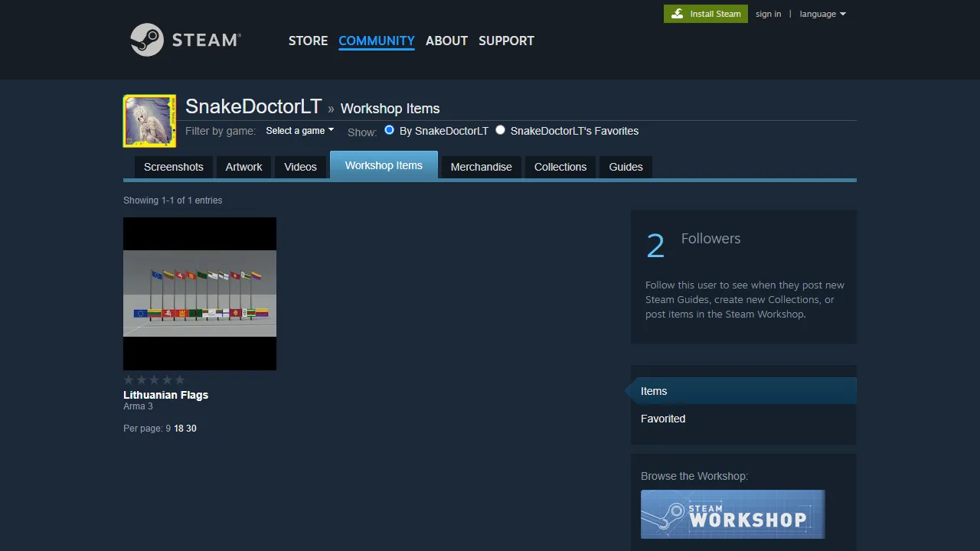Select the By SnakeDoctorLT radio option
980x551 pixels.
pyautogui.click(x=390, y=130)
